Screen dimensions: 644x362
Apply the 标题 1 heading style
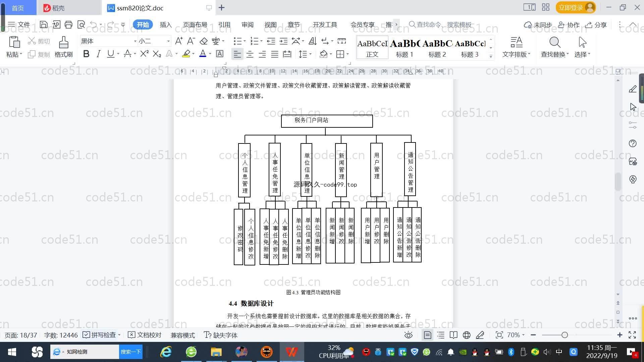(x=405, y=48)
